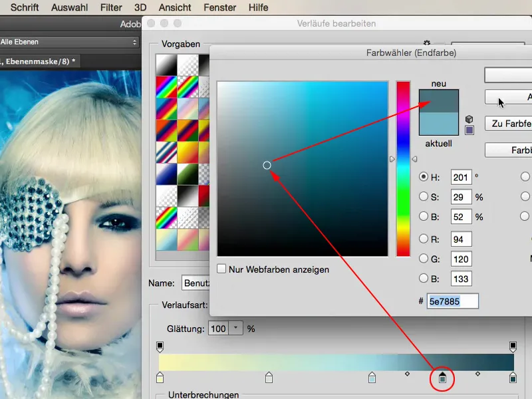Open the Schrift menu

25,7
